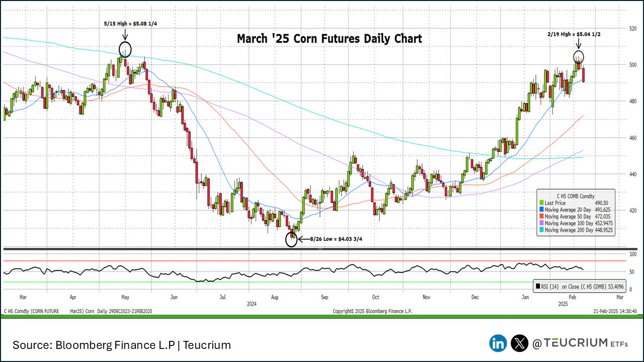Image resolution: width=644 pixels, height=362 pixels.
Task: Click the Jun month label on time axis
Action: 175,297
